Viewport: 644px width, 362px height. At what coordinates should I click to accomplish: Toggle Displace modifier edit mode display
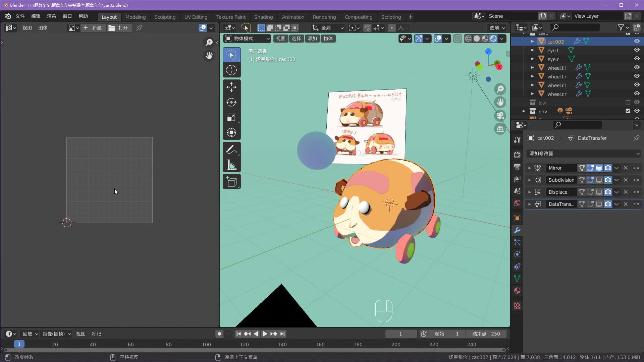(590, 192)
